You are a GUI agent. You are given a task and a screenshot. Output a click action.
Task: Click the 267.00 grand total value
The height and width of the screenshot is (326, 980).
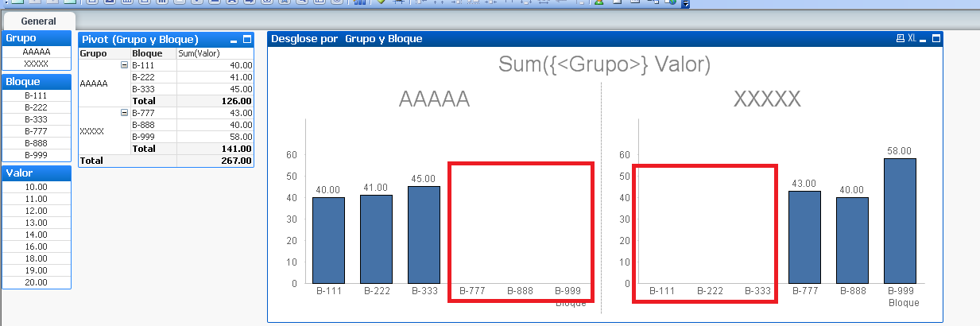[x=215, y=161]
